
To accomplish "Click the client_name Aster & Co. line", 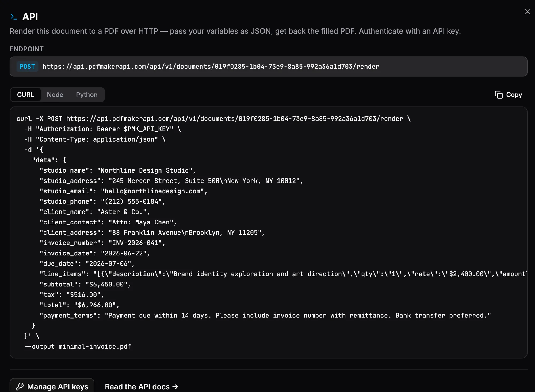I will 95,212.
